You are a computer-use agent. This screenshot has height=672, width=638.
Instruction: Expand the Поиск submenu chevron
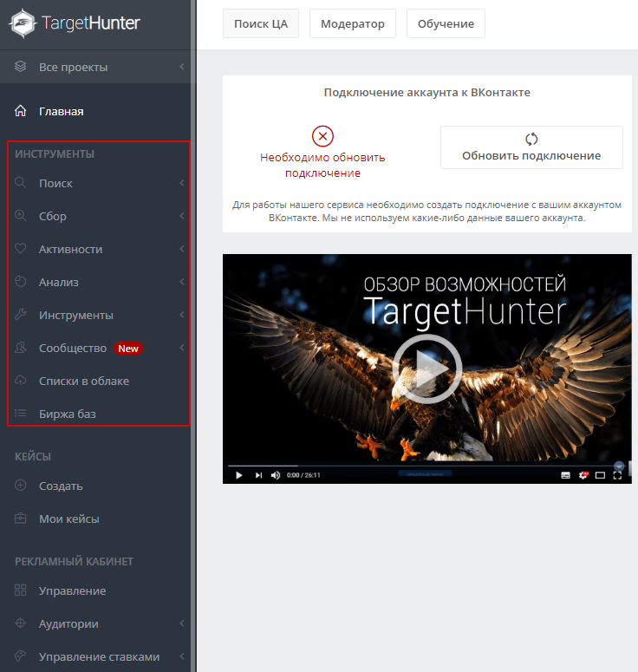tap(182, 183)
